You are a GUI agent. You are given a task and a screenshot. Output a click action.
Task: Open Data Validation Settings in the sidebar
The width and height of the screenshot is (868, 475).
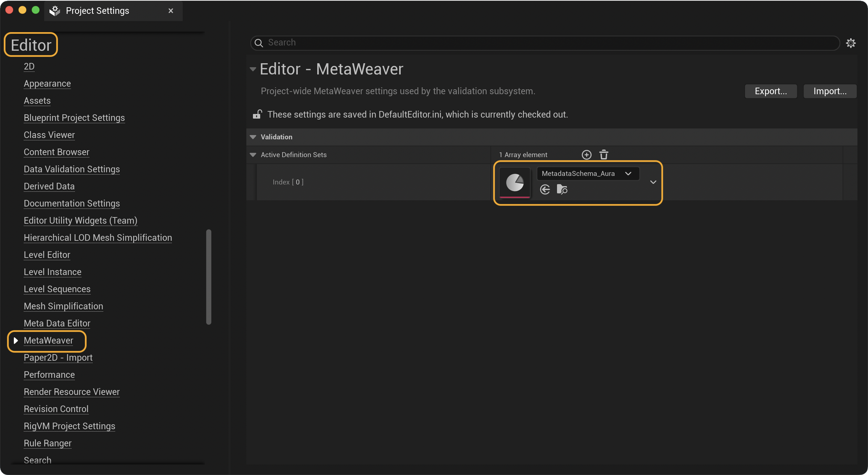pyautogui.click(x=72, y=169)
